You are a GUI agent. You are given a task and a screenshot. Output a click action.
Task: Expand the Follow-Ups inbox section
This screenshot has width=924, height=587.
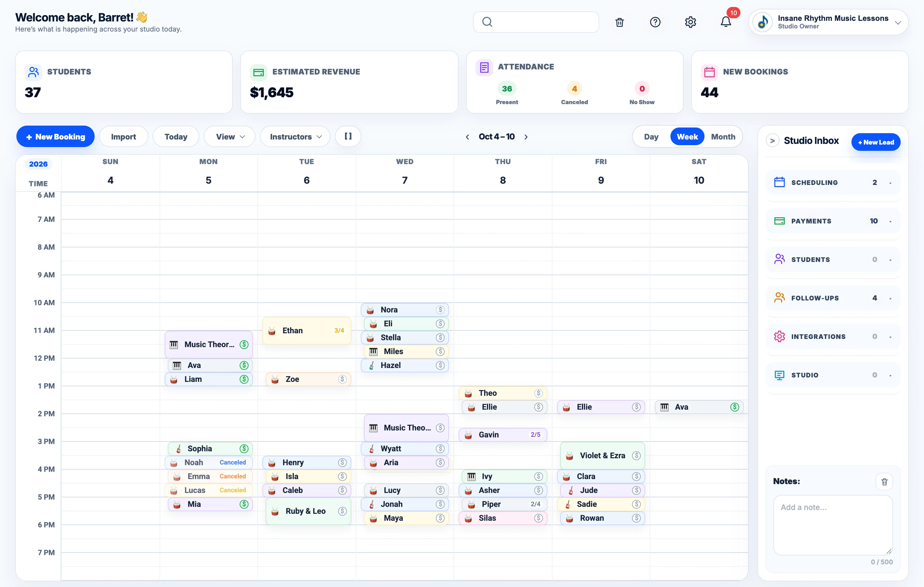point(833,298)
